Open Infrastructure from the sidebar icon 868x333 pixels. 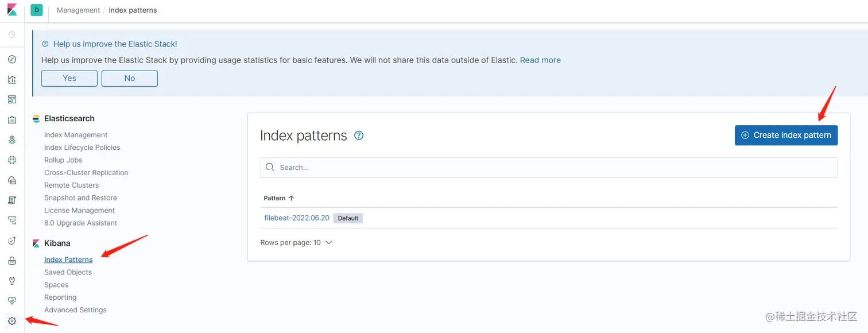point(12,180)
